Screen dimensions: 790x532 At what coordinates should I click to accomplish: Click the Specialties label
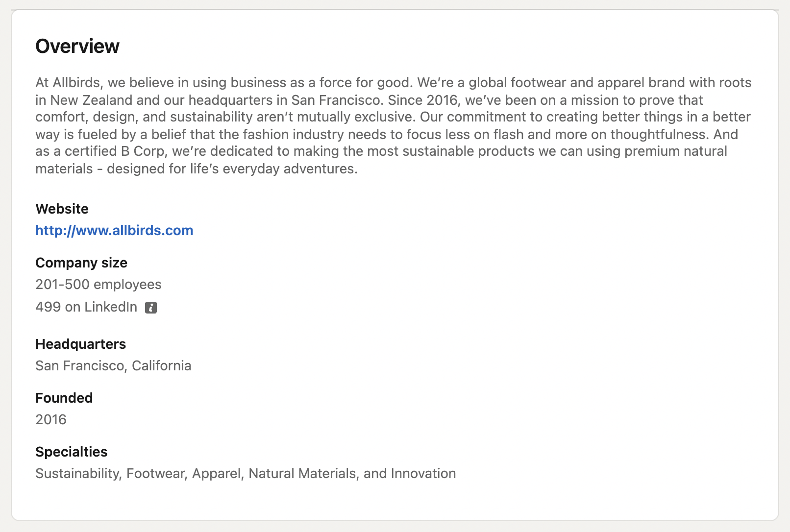coord(72,452)
